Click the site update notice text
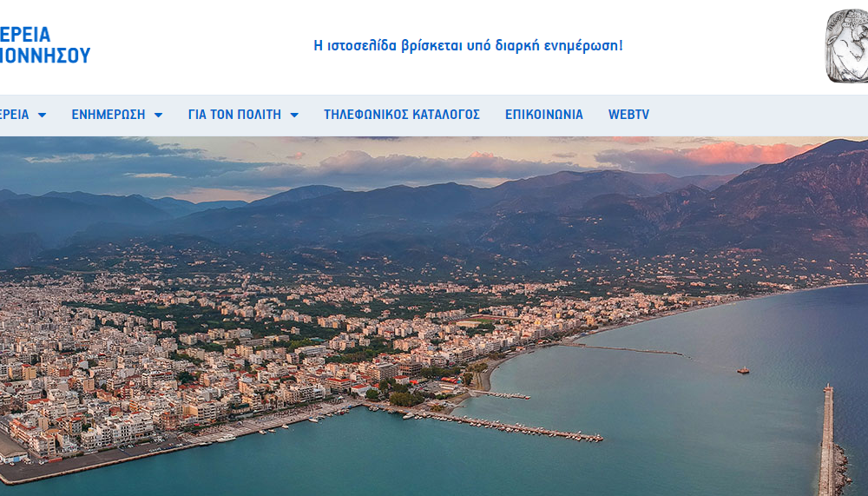The image size is (868, 496). click(x=469, y=45)
